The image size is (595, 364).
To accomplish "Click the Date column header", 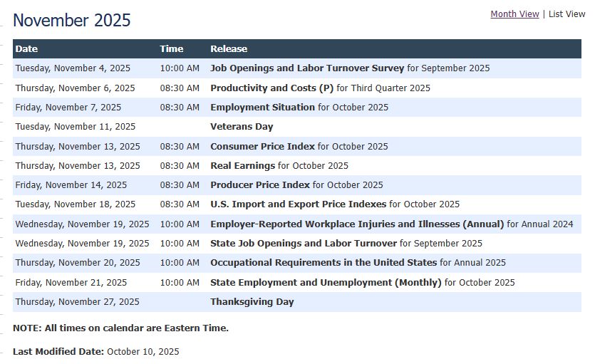I will point(26,49).
